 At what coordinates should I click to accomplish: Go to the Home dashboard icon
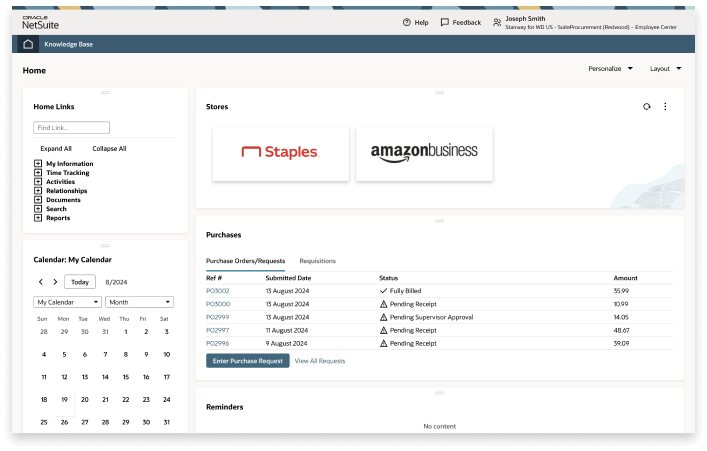click(x=28, y=44)
